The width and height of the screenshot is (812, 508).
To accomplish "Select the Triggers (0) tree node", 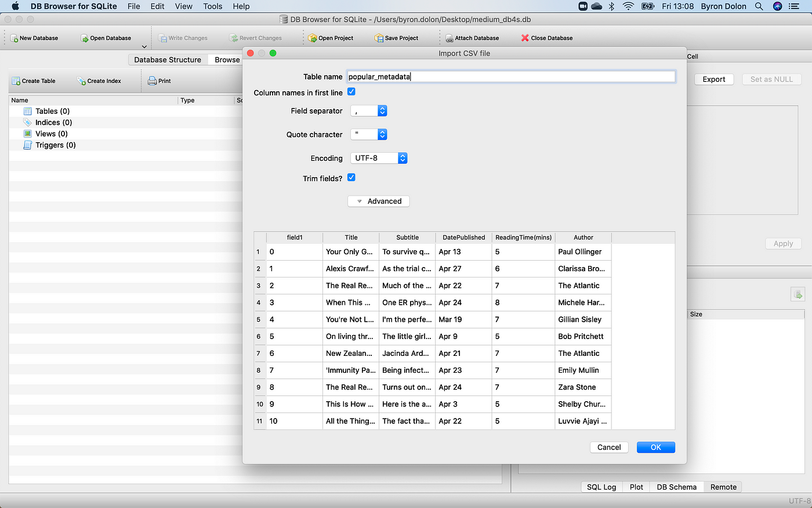I will (x=55, y=145).
